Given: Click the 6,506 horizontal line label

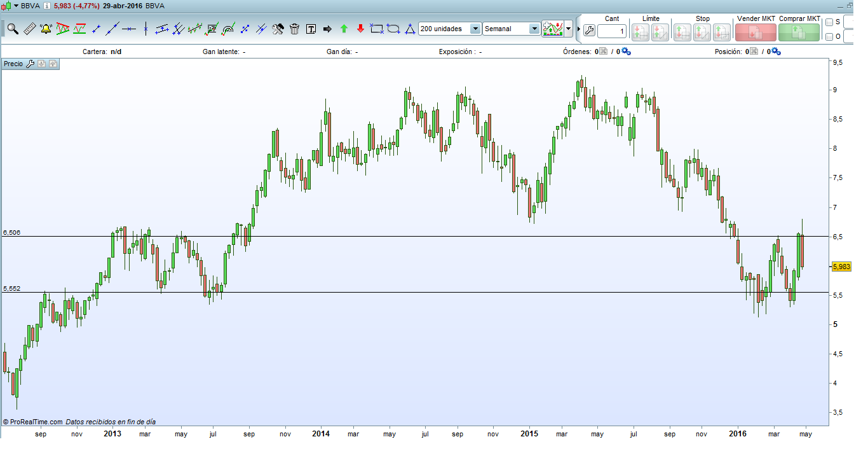Looking at the screenshot, I should 11,233.
